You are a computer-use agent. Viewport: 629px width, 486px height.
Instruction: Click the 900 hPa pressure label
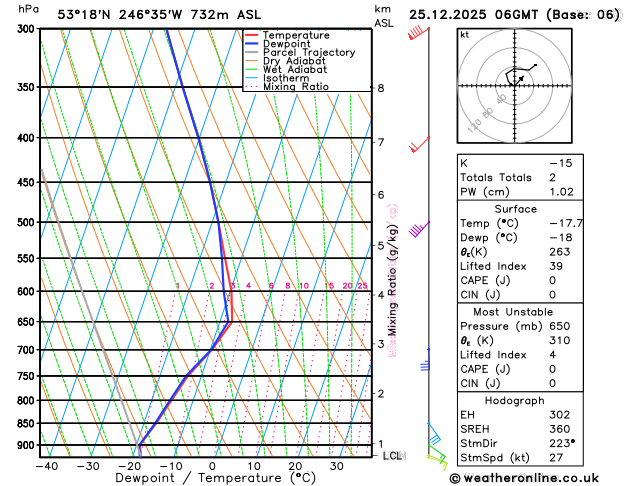tap(26, 445)
